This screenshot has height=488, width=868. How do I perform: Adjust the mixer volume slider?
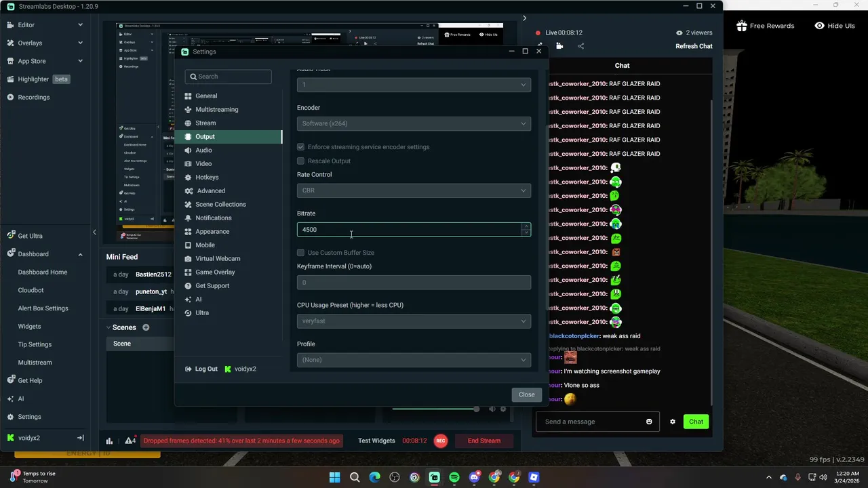point(435,409)
